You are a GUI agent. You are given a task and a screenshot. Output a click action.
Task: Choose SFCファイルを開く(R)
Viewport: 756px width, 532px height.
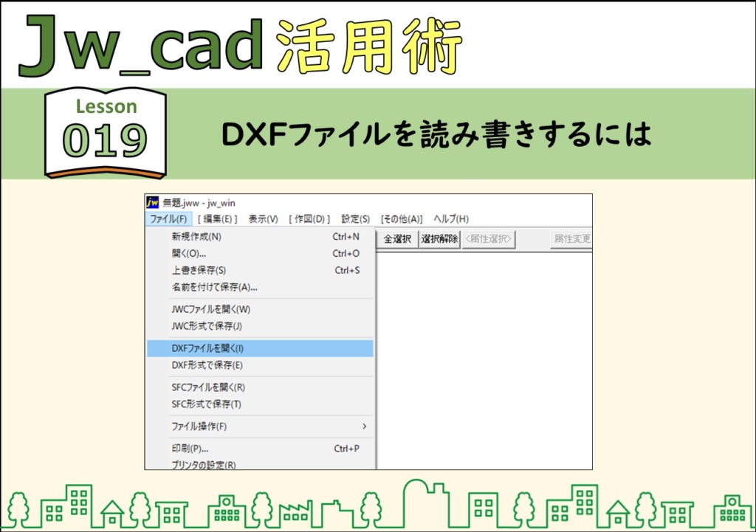(x=261, y=387)
